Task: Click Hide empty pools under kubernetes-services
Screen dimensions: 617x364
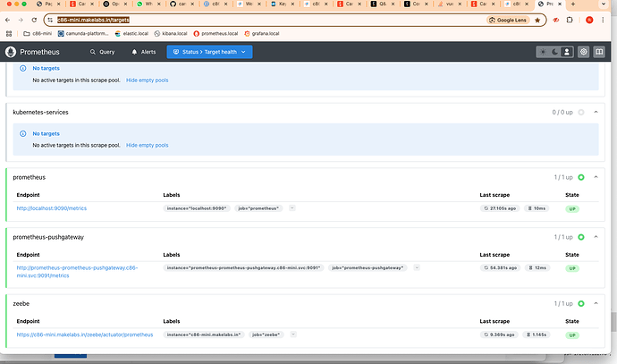Action: (x=148, y=145)
